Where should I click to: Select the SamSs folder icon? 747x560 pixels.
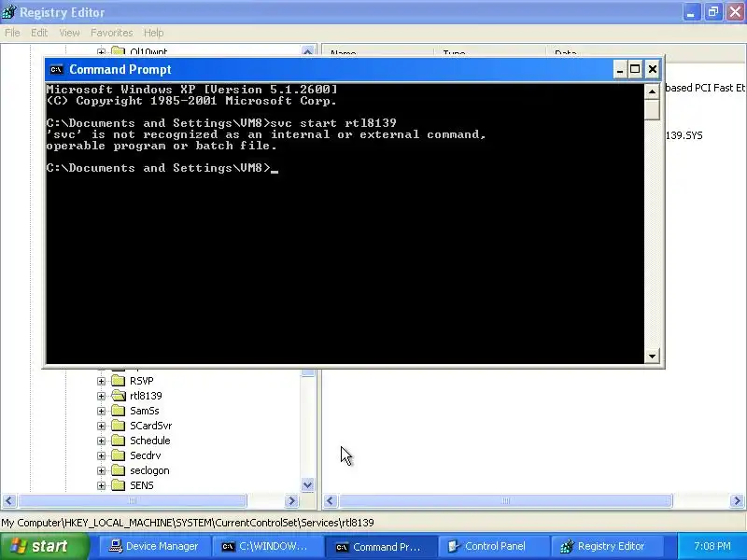(118, 411)
